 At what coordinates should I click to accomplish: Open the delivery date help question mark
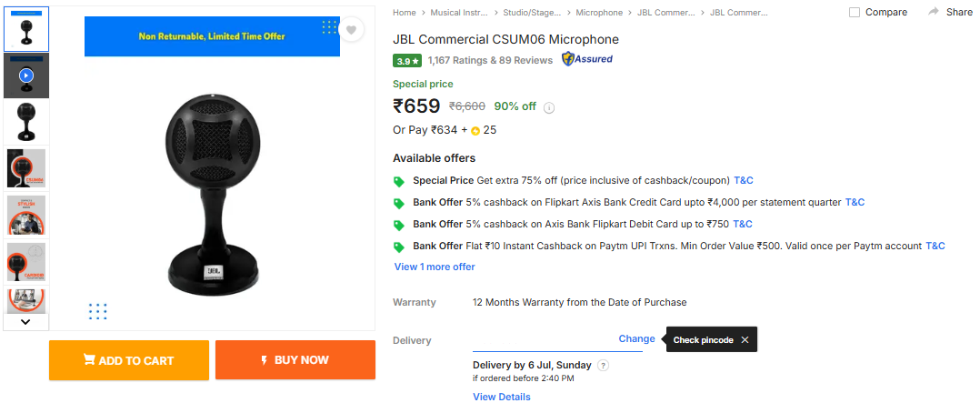pyautogui.click(x=603, y=366)
